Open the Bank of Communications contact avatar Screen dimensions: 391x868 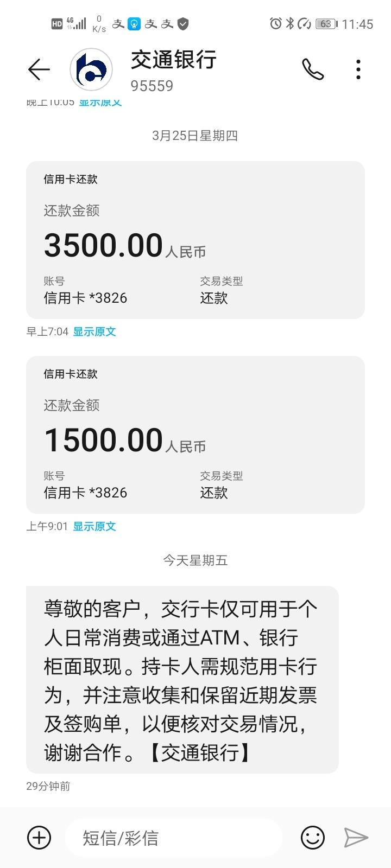(91, 69)
